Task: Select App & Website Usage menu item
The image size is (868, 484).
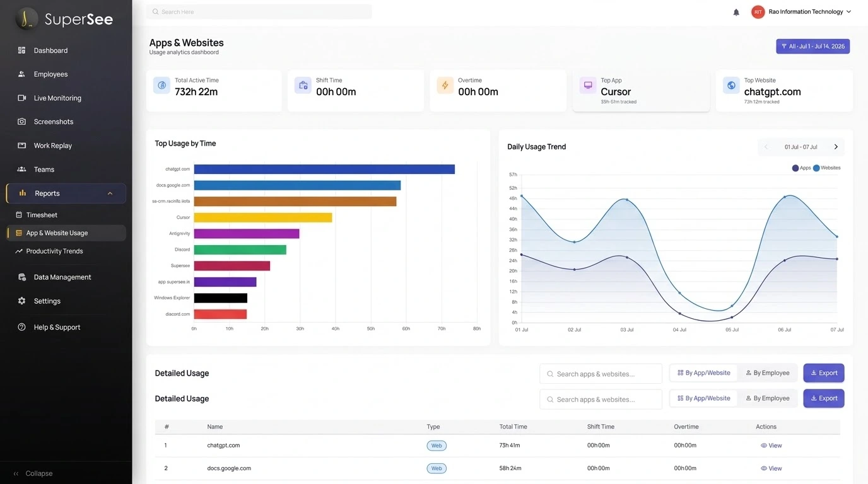Action: pyautogui.click(x=66, y=233)
